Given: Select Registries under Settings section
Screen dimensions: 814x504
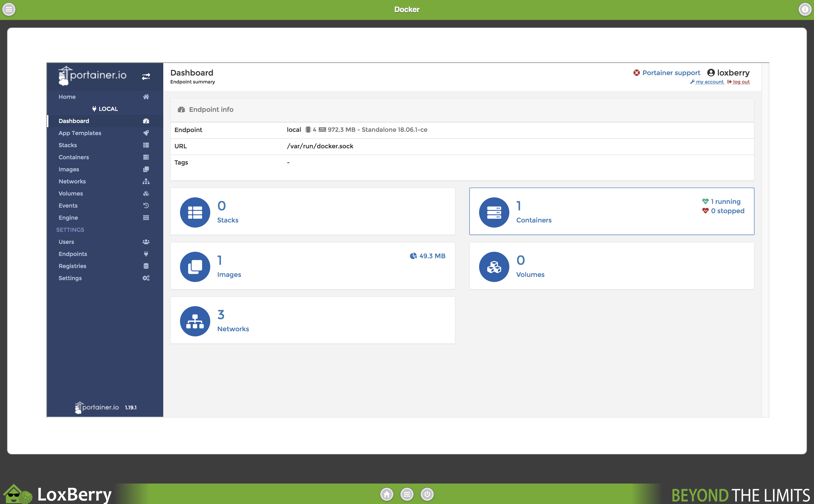Looking at the screenshot, I should [x=72, y=266].
